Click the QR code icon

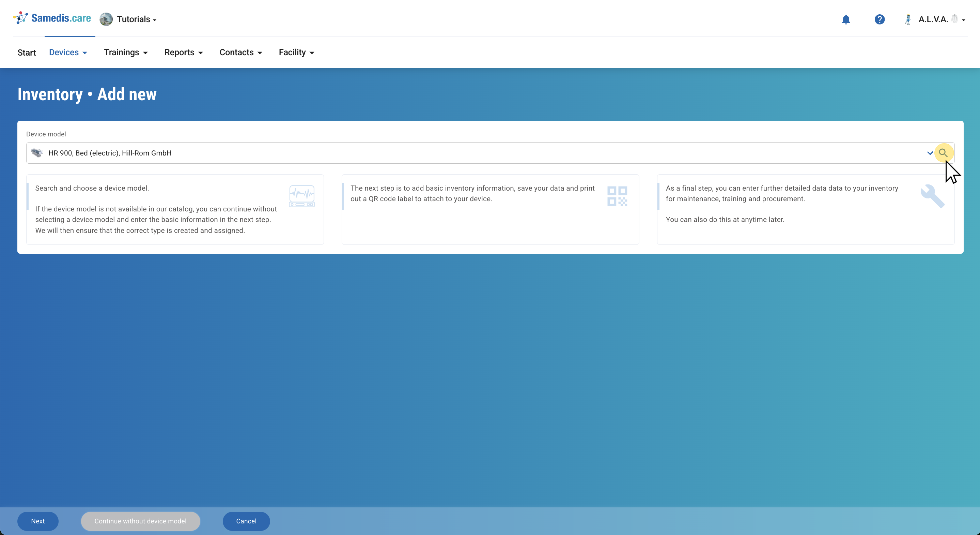click(x=617, y=196)
